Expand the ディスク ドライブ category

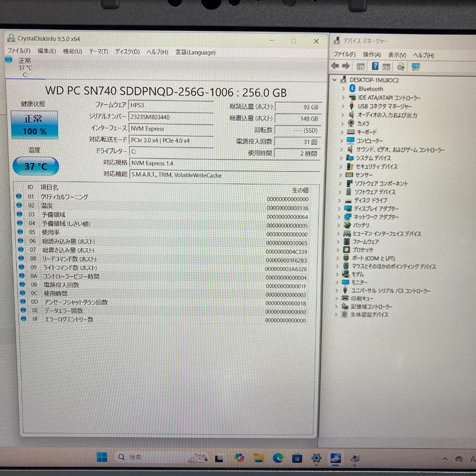[x=339, y=201]
